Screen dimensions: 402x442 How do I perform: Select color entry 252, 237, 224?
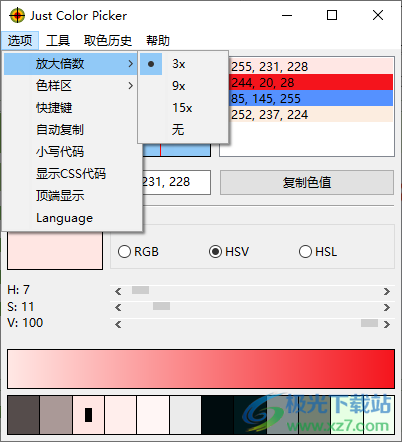pos(311,114)
